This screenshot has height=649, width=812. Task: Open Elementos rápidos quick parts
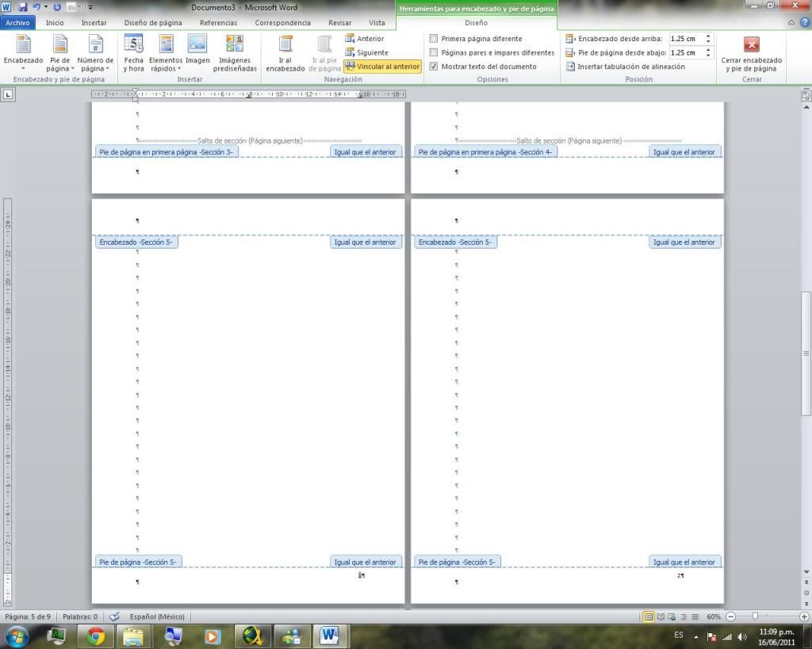[x=166, y=52]
